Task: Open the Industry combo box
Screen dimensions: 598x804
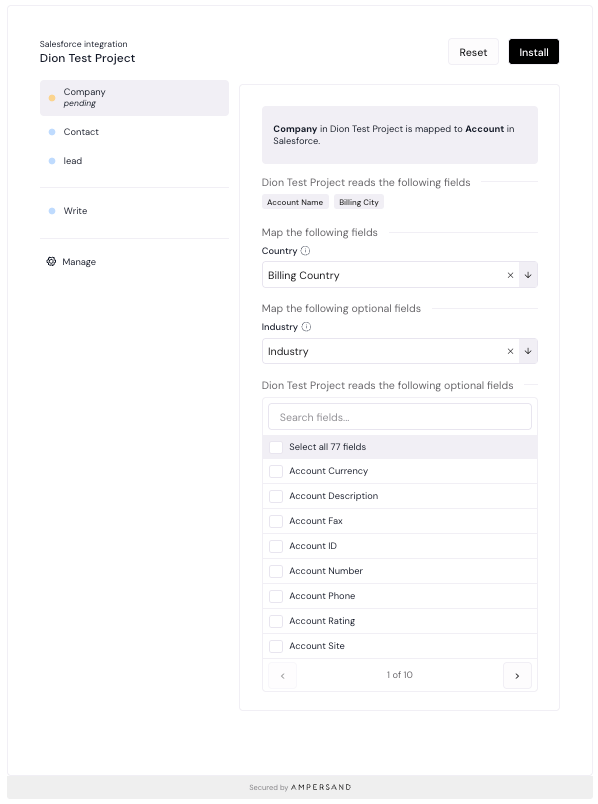Action: 400,351
